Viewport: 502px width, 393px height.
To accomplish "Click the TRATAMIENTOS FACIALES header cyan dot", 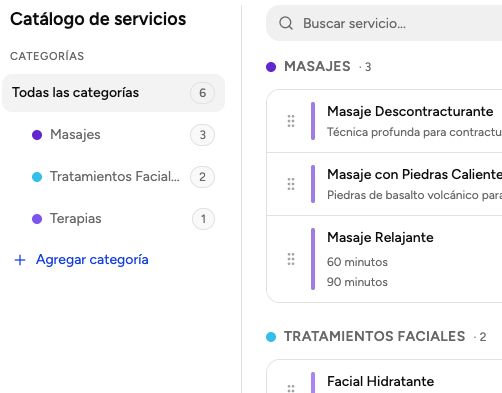I will (271, 337).
